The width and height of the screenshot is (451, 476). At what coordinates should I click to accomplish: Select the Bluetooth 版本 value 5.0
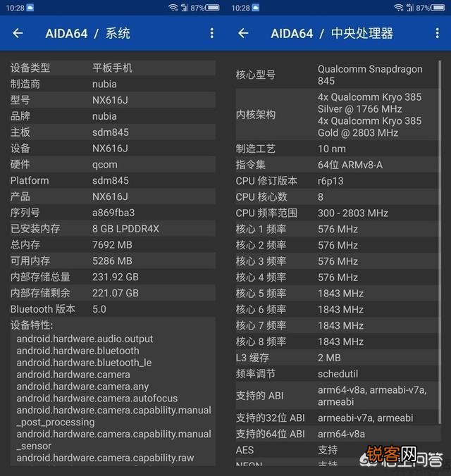coord(99,309)
